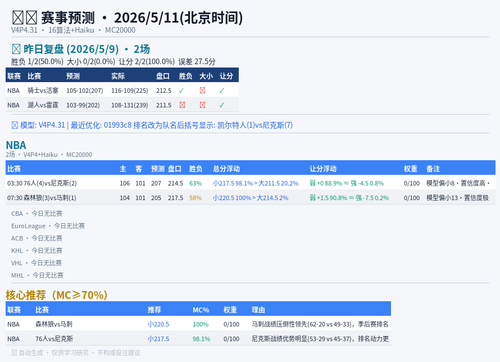This screenshot has height=362, width=500.
Task: Click the note 模型偏小13 · 置信度极
Action: tap(457, 198)
